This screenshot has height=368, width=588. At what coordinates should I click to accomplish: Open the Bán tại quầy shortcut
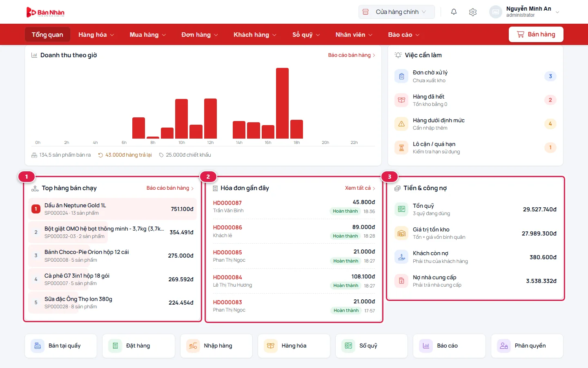pos(61,346)
